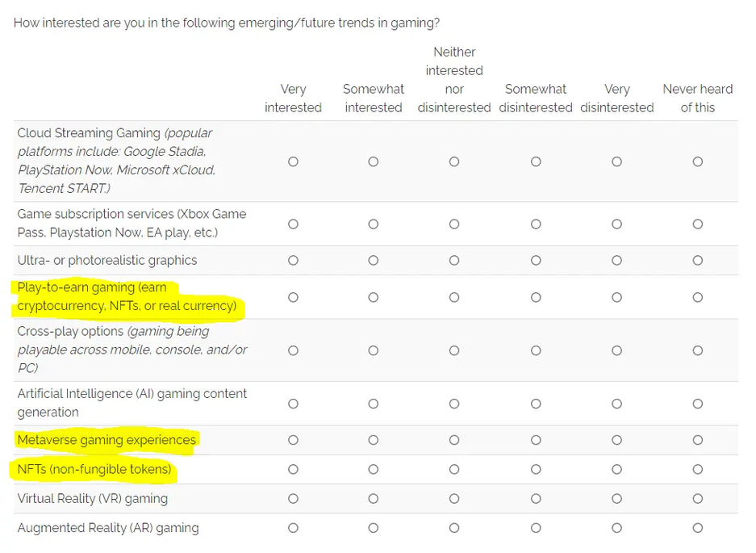
Task: Pick Neither interested nor disinterested for Cross-play options
Action: (454, 350)
